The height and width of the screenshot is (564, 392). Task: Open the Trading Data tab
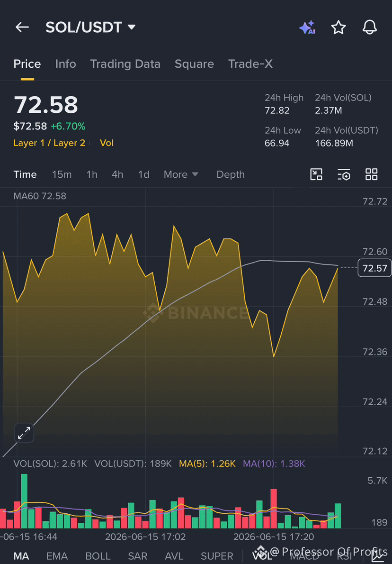click(125, 64)
